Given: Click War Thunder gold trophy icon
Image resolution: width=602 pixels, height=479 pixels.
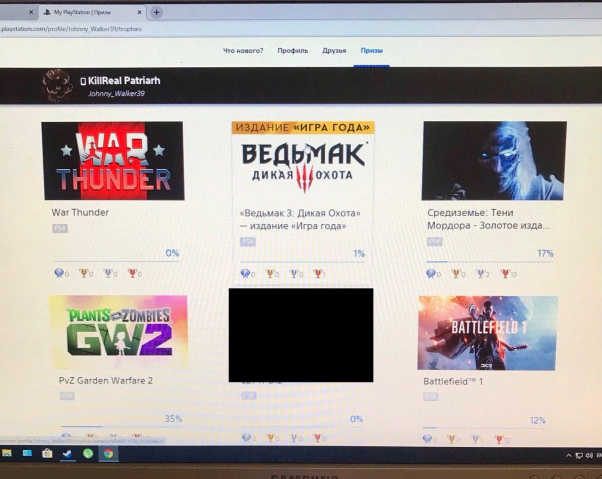Looking at the screenshot, I should pyautogui.click(x=83, y=273).
